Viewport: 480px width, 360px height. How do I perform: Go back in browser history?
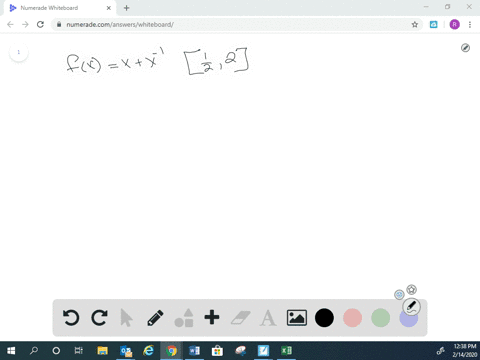(10, 24)
